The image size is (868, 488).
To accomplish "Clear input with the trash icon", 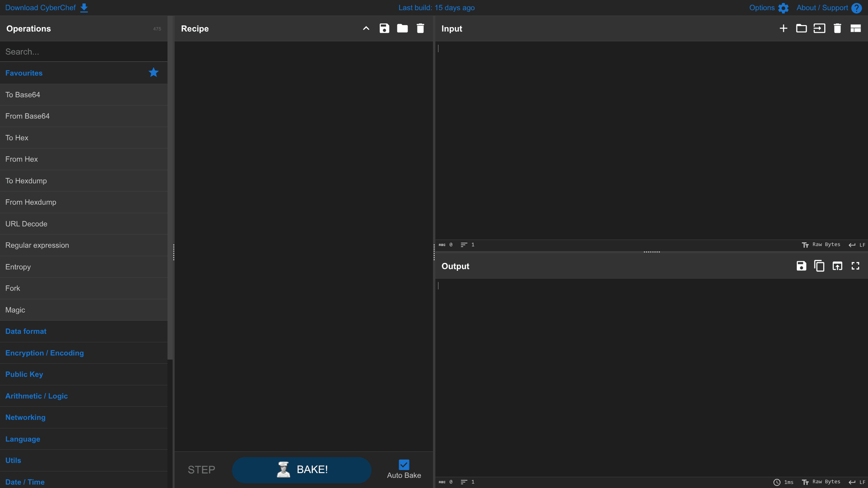I will tap(837, 28).
